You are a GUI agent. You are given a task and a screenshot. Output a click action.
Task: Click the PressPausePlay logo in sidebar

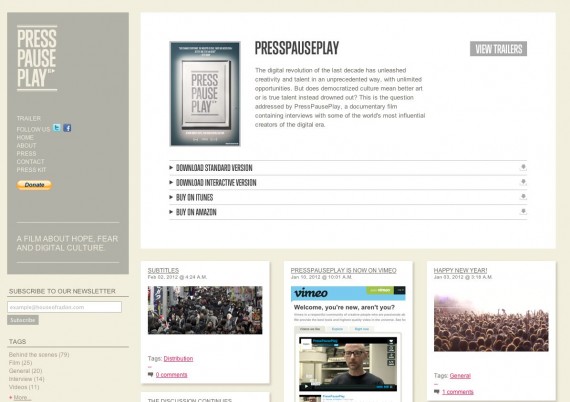(x=37, y=58)
